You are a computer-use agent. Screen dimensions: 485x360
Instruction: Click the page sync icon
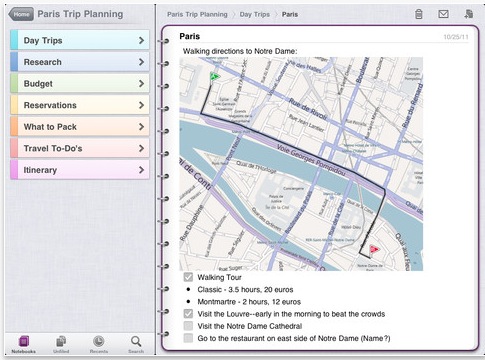(469, 14)
